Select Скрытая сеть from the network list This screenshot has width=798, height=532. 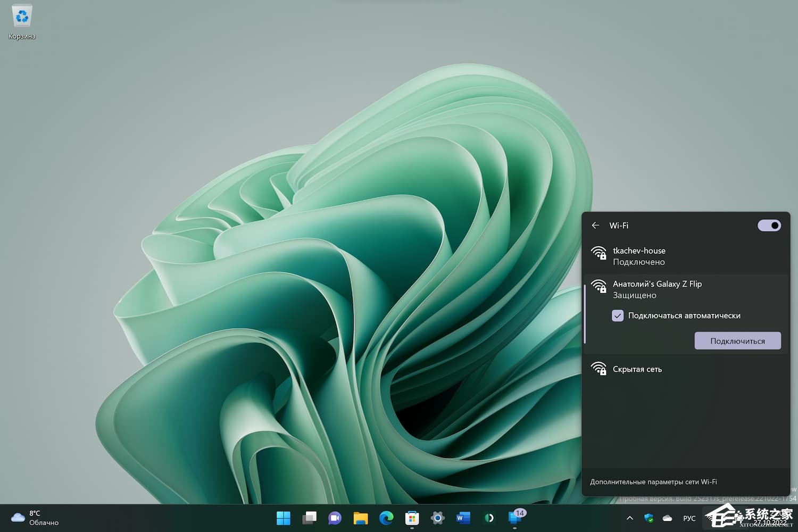pyautogui.click(x=637, y=369)
